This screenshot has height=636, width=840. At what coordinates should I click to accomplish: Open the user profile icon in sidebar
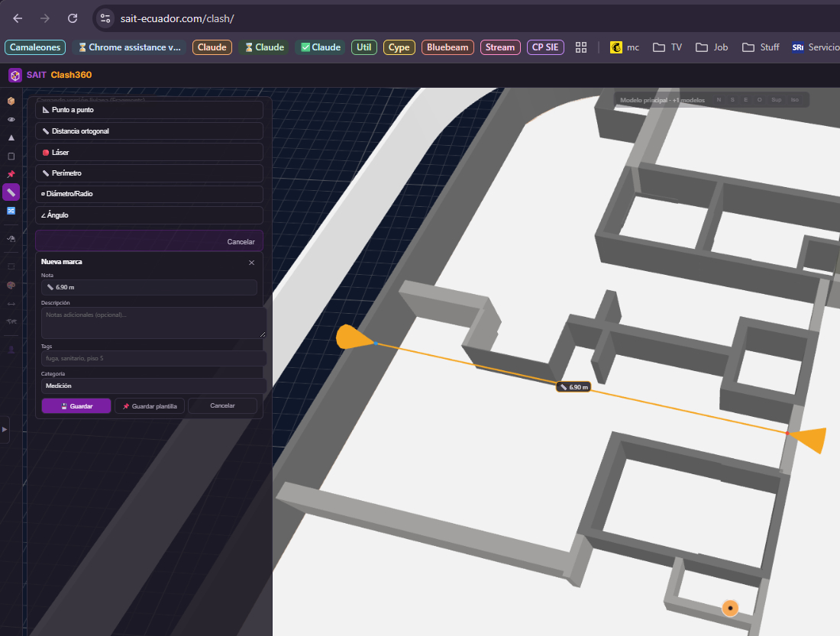click(11, 350)
